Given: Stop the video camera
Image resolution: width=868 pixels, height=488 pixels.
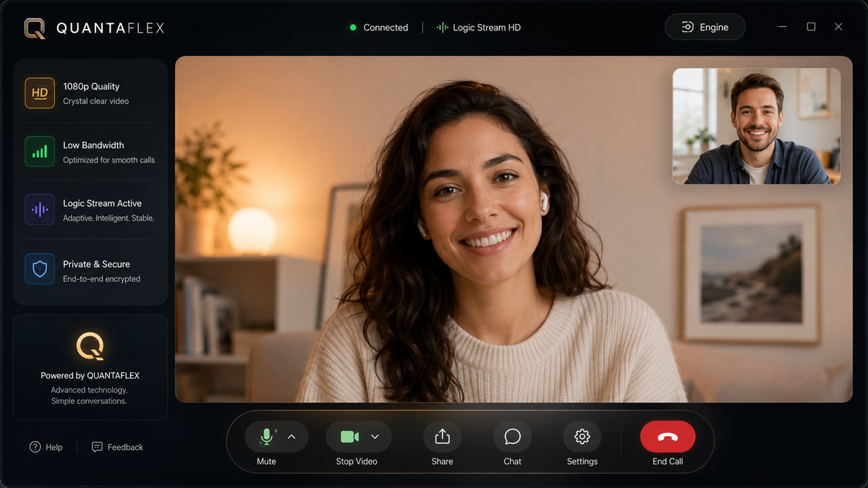Looking at the screenshot, I should 349,437.
